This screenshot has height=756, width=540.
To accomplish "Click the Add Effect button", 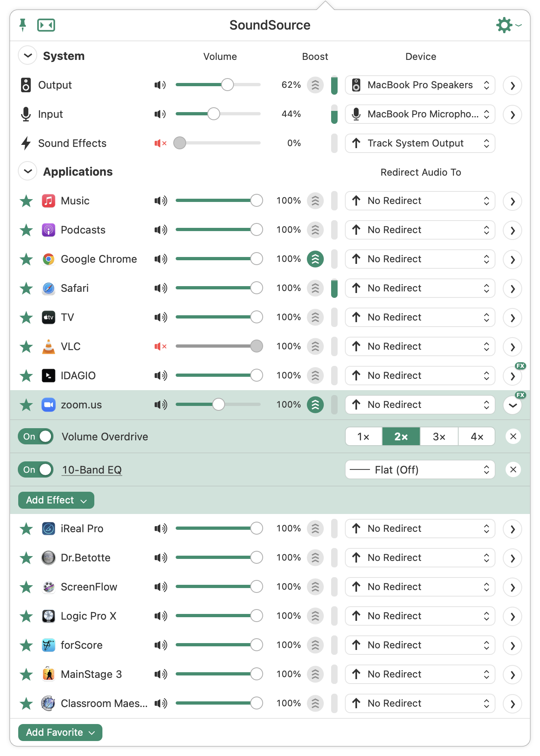I will [56, 500].
